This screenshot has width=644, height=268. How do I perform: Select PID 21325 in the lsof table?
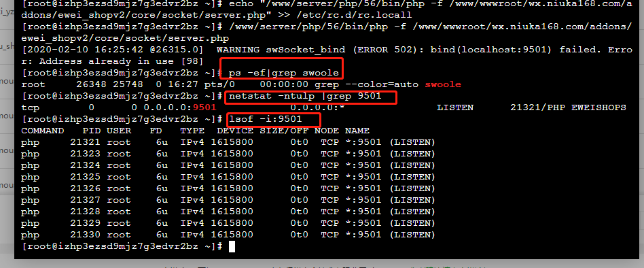click(x=85, y=177)
